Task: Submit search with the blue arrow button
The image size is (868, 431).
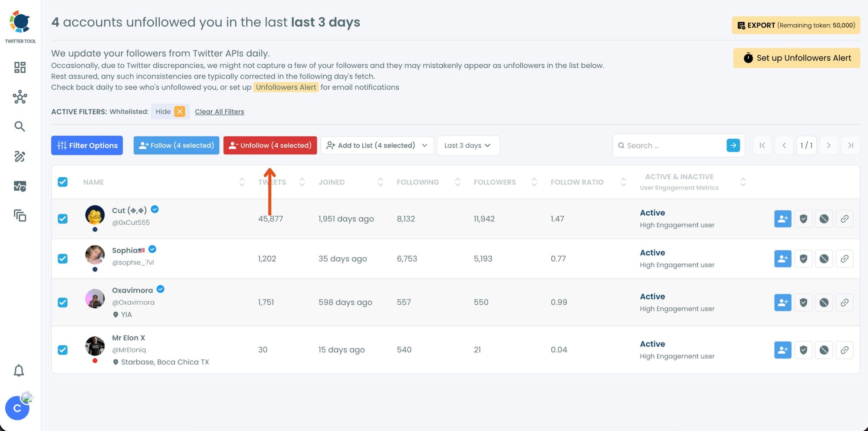Action: point(733,145)
